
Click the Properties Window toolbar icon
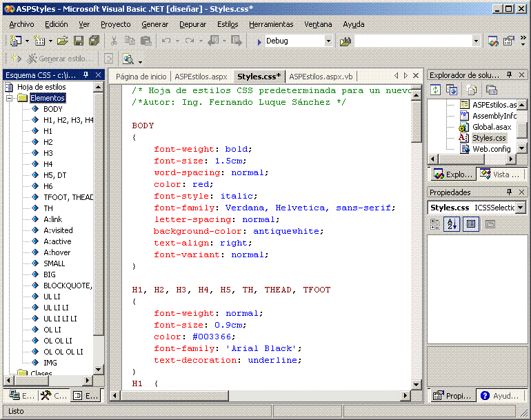click(x=509, y=41)
